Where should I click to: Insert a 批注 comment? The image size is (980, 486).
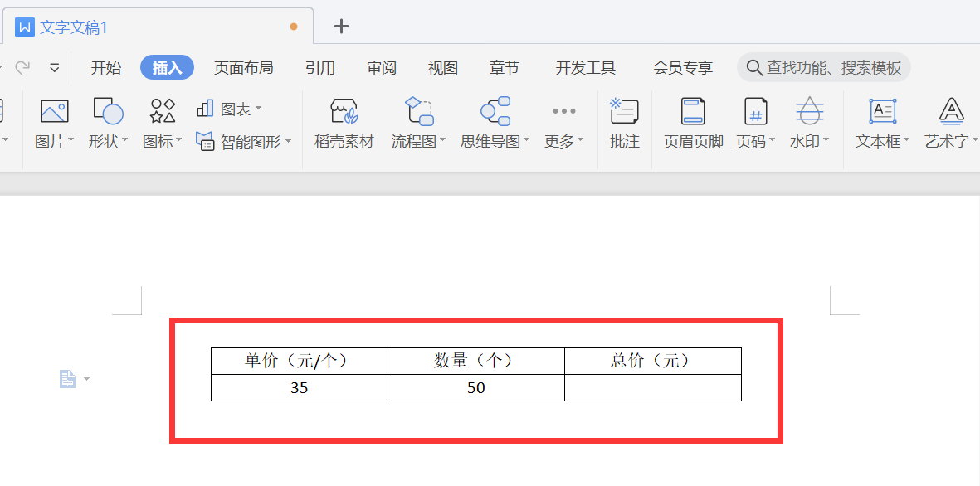click(624, 123)
